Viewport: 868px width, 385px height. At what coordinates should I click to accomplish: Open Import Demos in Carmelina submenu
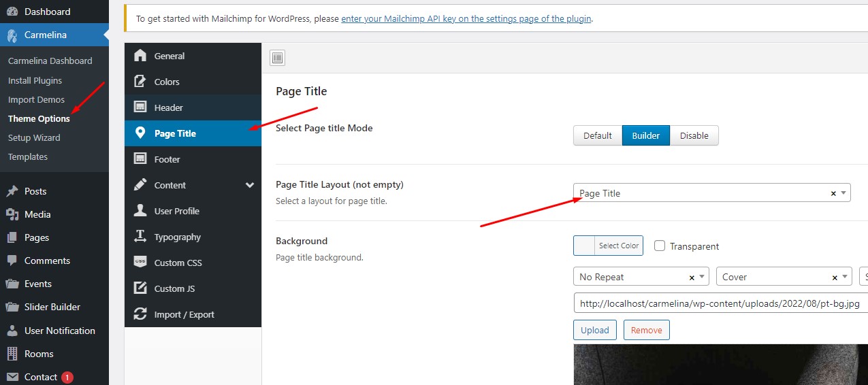coord(36,99)
